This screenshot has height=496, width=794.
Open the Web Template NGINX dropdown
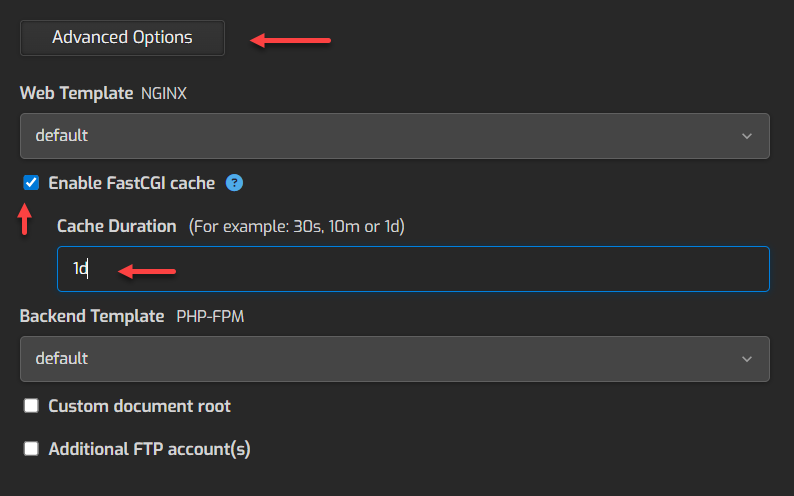pos(394,135)
